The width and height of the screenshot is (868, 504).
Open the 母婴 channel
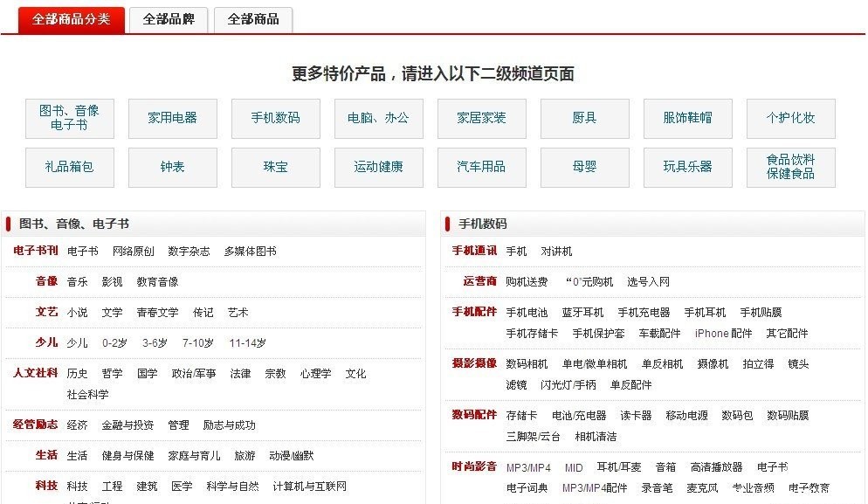click(584, 167)
